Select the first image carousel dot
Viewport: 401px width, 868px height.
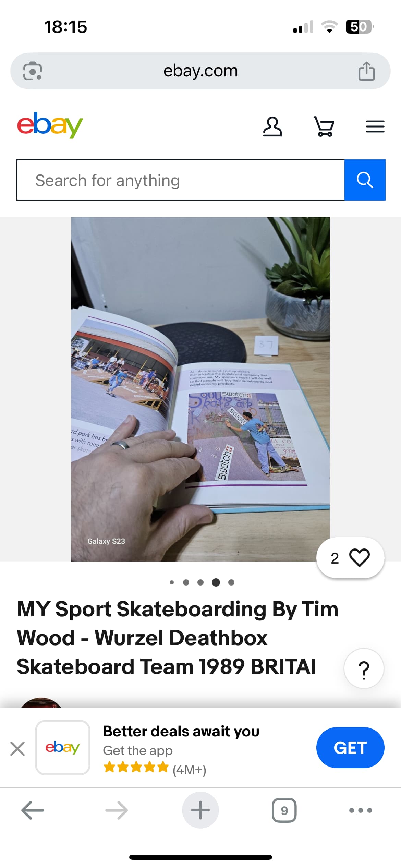click(x=172, y=582)
